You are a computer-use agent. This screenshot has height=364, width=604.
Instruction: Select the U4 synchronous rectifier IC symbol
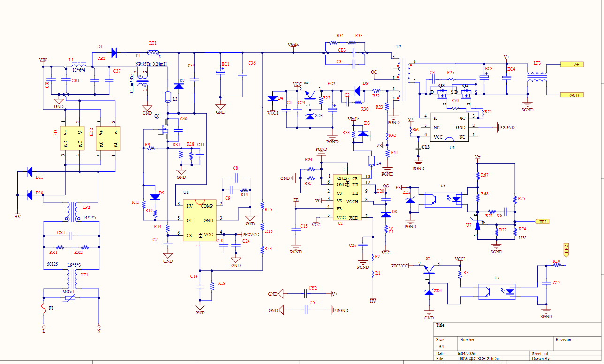(x=450, y=127)
